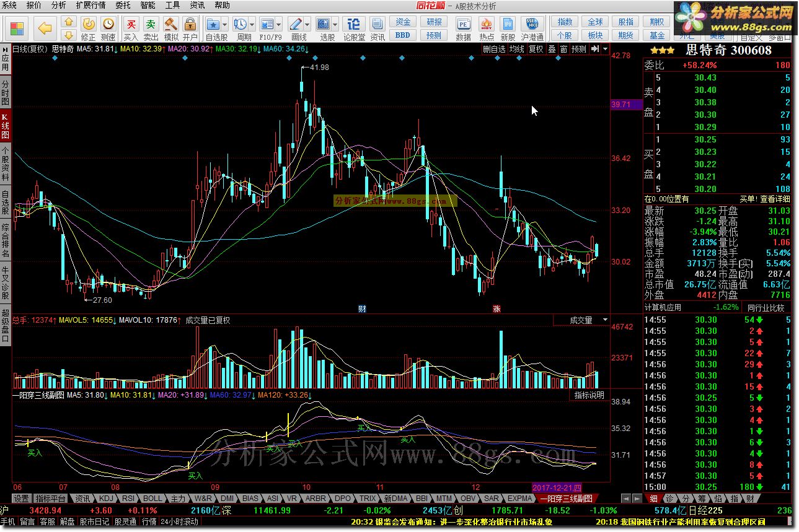
Task: Click the 研报 research button
Action: (x=435, y=22)
